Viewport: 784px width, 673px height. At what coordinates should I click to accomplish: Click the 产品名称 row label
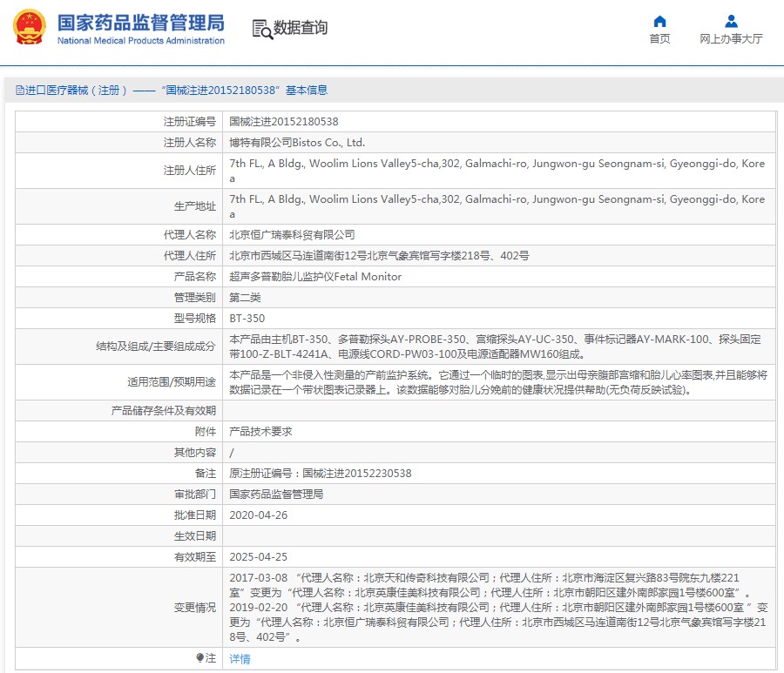[x=195, y=276]
